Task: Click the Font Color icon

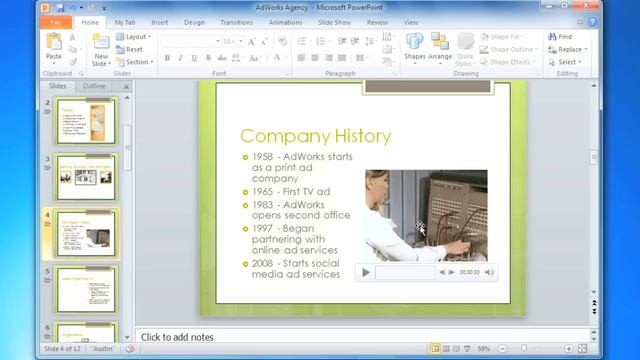Action: point(277,58)
